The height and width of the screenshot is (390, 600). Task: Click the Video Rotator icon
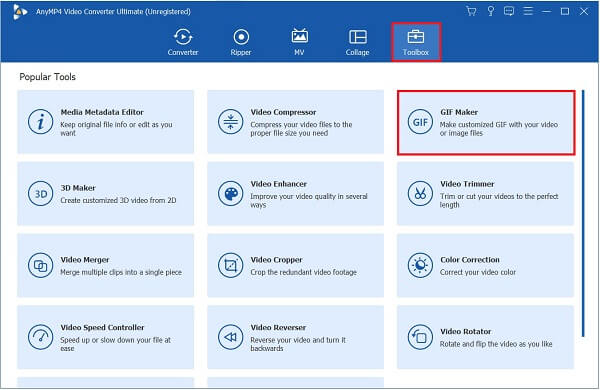[420, 337]
